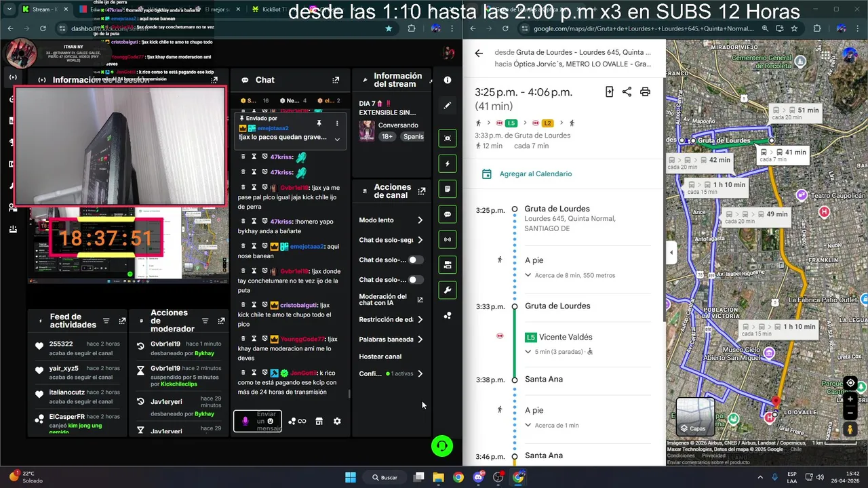Open the chat bubble icon in sidebar
Image resolution: width=868 pixels, height=488 pixels.
pos(448,214)
